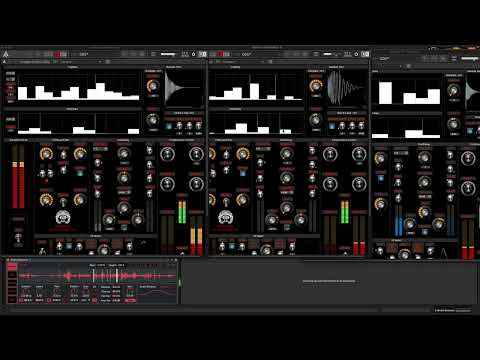Image resolution: width=480 pixels, height=360 pixels.
Task: Click the curve icon in left plugin's bottom strip
Action: [143, 243]
